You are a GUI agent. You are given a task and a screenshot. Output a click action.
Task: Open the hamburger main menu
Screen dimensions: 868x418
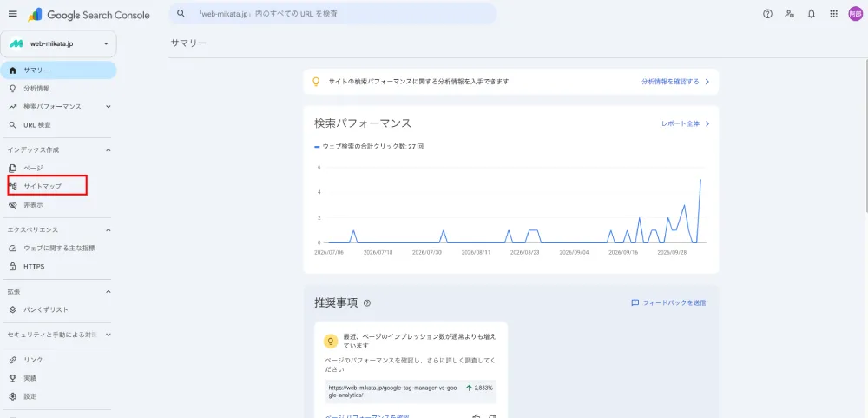(13, 15)
